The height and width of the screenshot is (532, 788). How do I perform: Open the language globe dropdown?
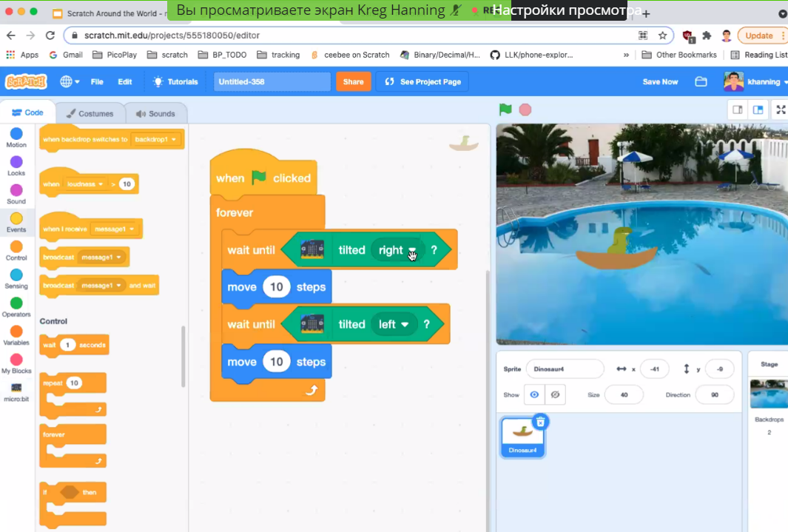pyautogui.click(x=70, y=81)
